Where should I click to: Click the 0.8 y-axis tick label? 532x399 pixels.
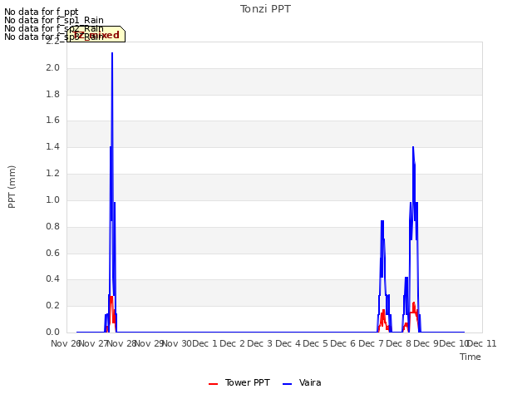(53, 226)
